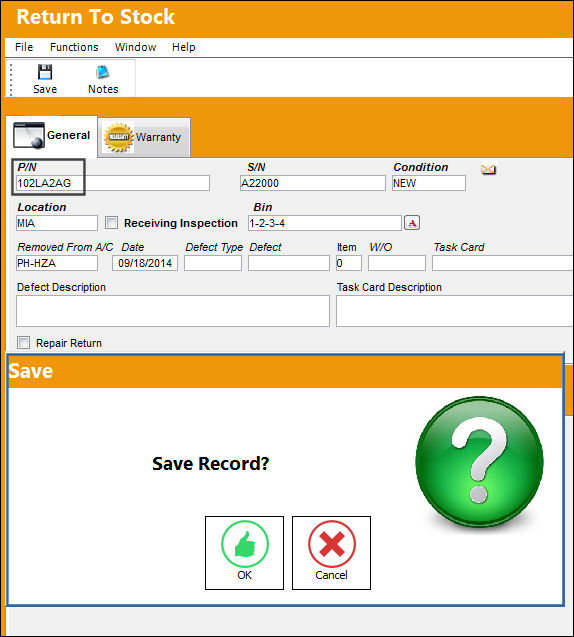Enable the Receiving Inspection checkbox
The width and height of the screenshot is (574, 637).
click(x=111, y=223)
